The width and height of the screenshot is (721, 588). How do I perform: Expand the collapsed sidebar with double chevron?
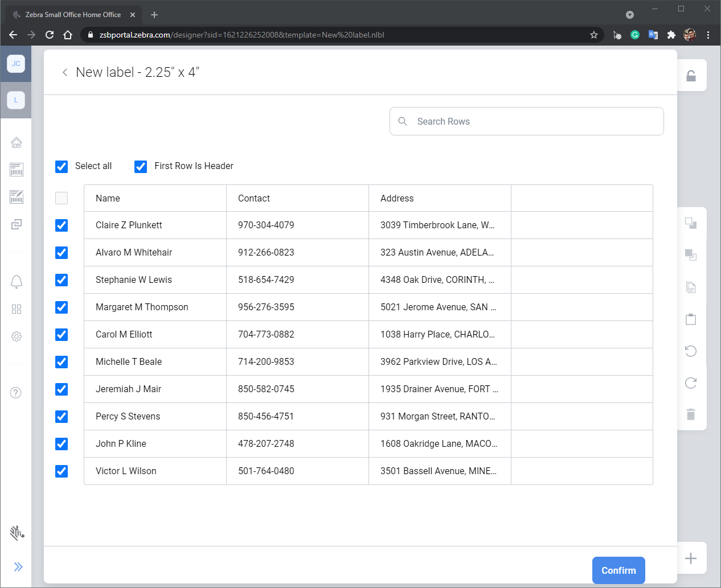click(x=18, y=567)
